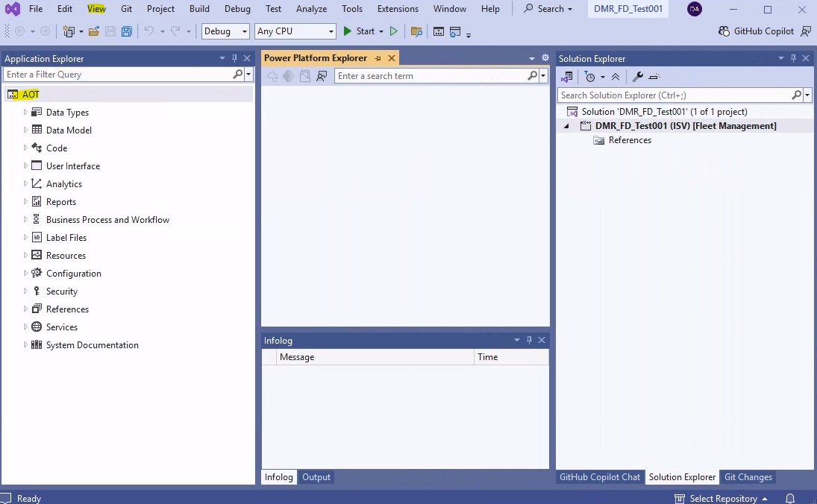Click Start Without Debugging outlined play icon

[x=394, y=31]
